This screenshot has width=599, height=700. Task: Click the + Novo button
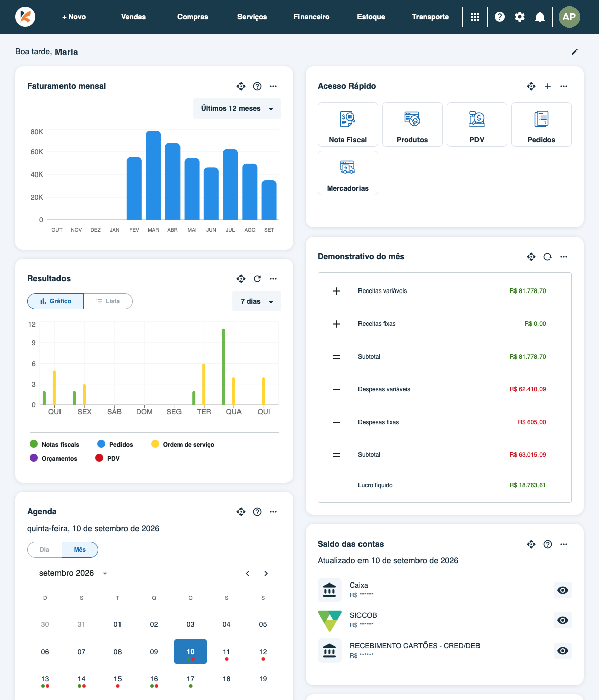tap(74, 17)
